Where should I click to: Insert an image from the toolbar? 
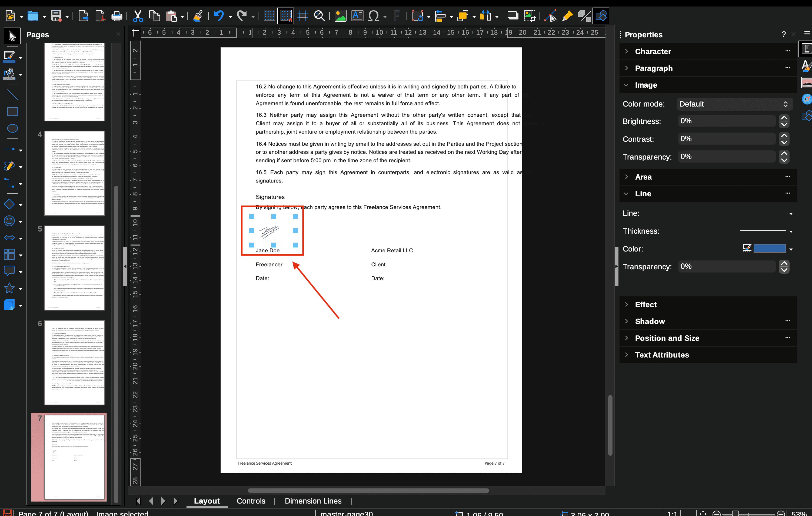coord(340,16)
